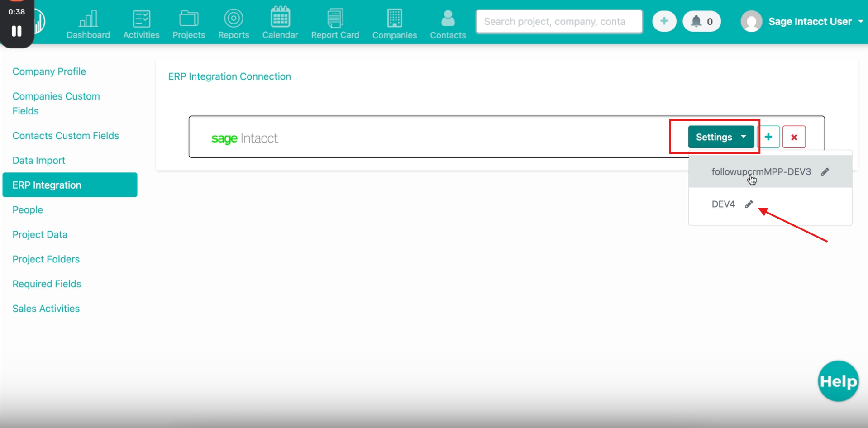Expand the Settings dropdown button

(x=720, y=137)
